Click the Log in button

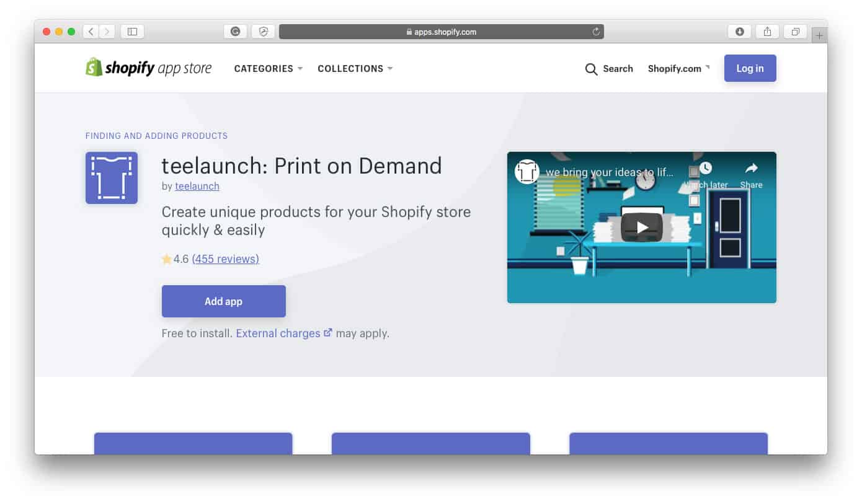pos(750,68)
